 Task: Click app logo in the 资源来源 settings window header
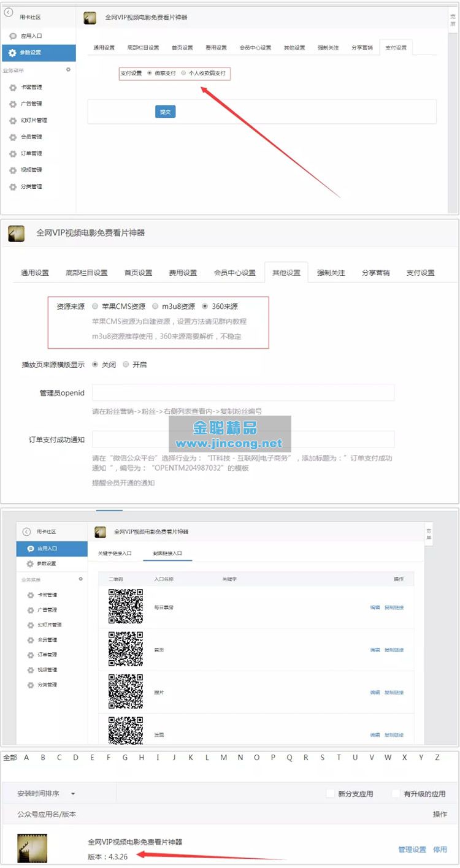(17, 234)
